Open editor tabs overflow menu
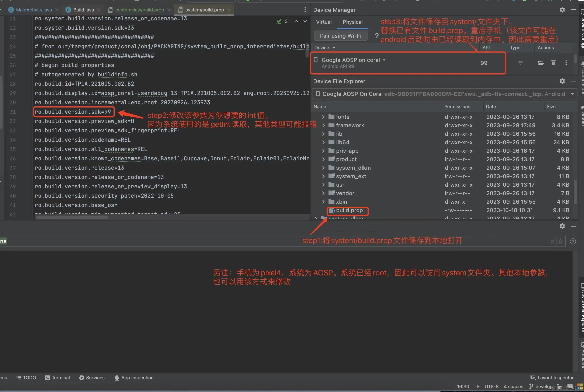 [x=305, y=10]
